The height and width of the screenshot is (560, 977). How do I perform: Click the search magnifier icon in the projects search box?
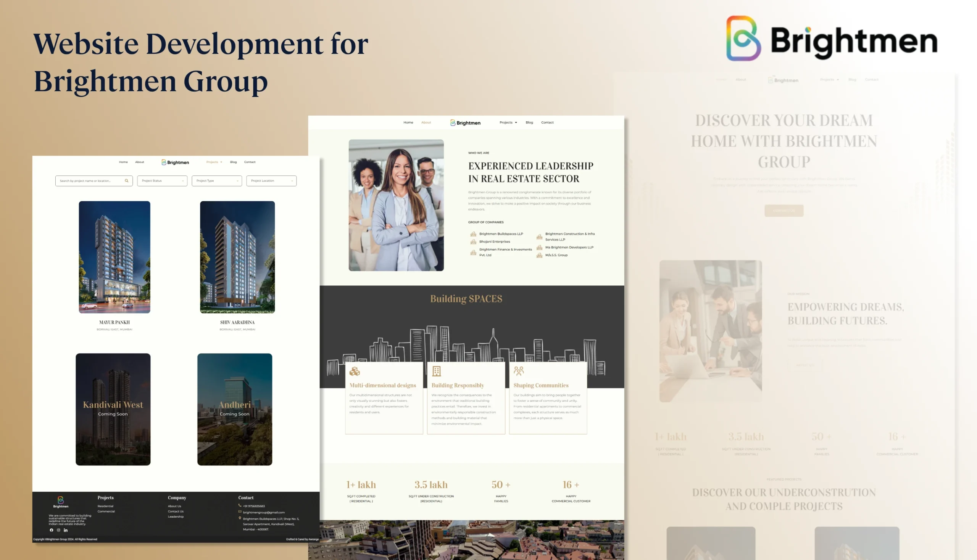(x=127, y=181)
